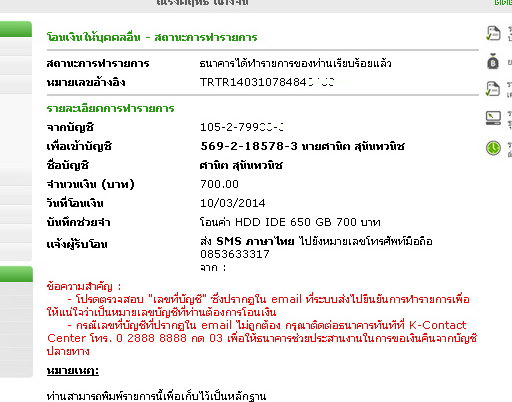
Task: Select the status message 'ธนาคารได้ทำรายการของท่านเรียบร้อยแล้ว'
Action: (295, 63)
